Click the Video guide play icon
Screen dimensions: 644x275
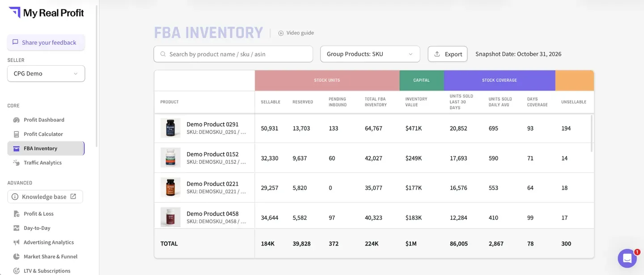(x=281, y=33)
